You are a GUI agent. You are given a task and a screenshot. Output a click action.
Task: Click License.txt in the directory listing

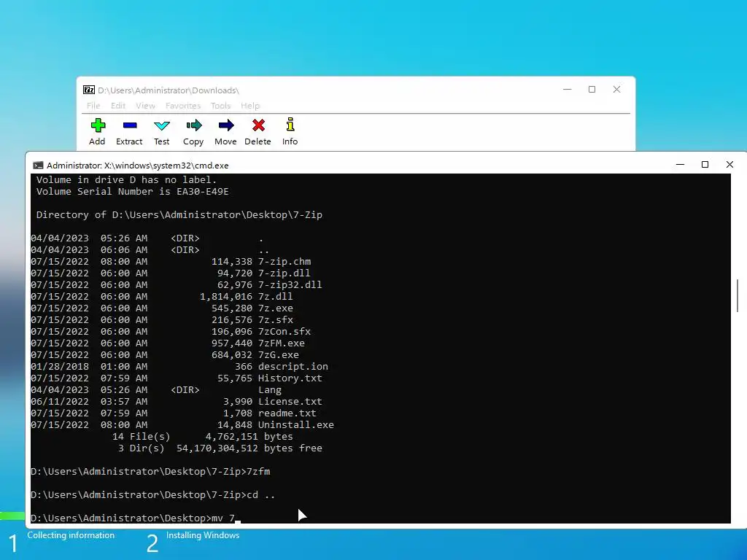coord(290,402)
